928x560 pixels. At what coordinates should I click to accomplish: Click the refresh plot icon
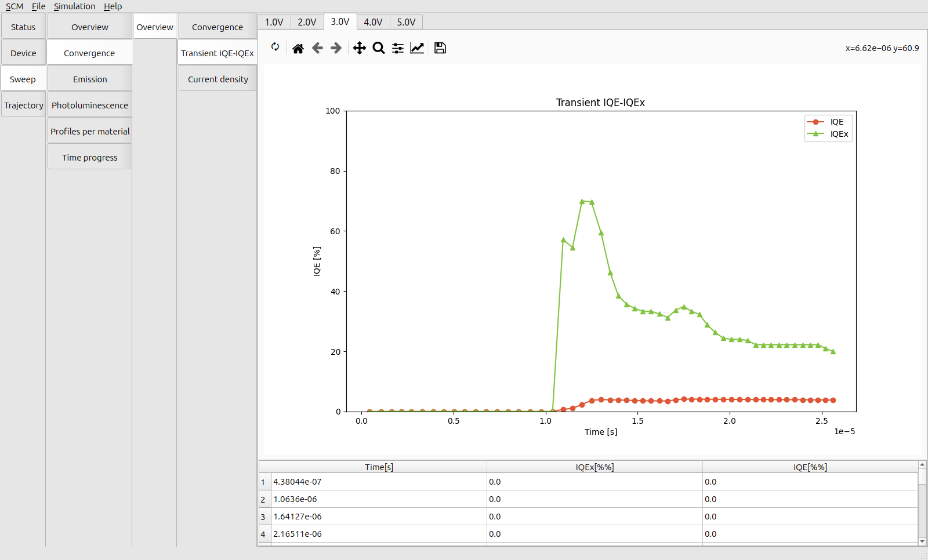point(275,47)
